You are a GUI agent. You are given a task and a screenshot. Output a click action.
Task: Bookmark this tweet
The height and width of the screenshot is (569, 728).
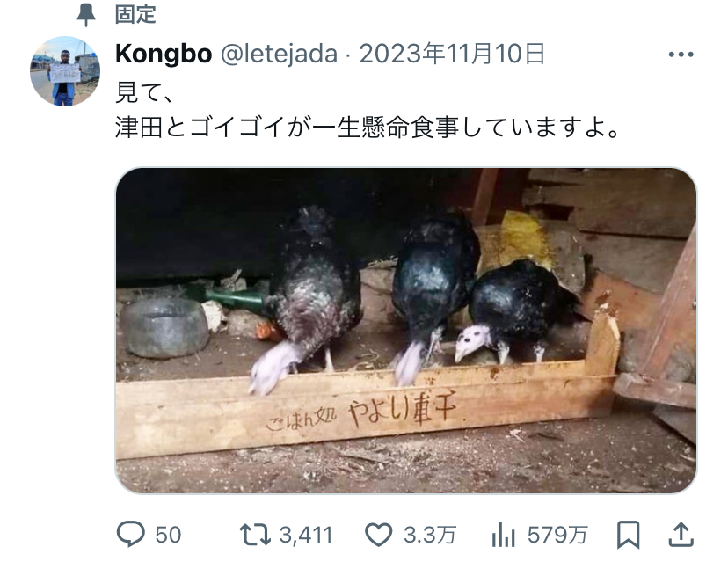click(628, 535)
